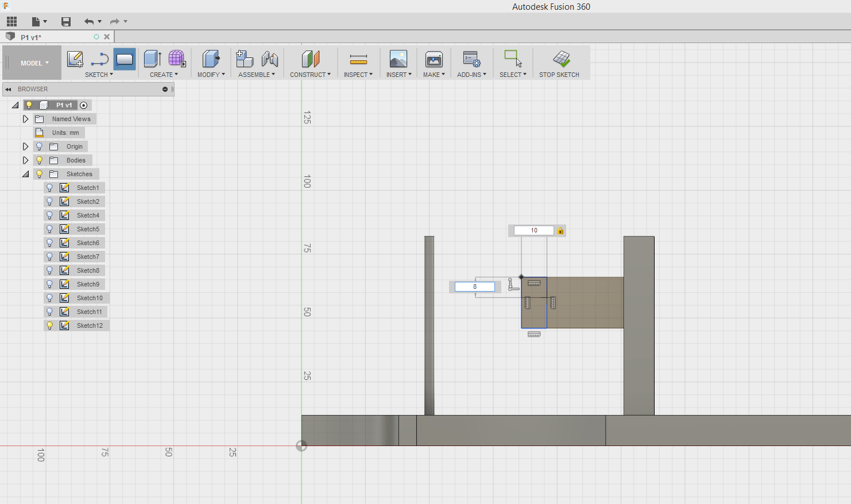Redo the last action
This screenshot has width=851, height=504.
[114, 22]
